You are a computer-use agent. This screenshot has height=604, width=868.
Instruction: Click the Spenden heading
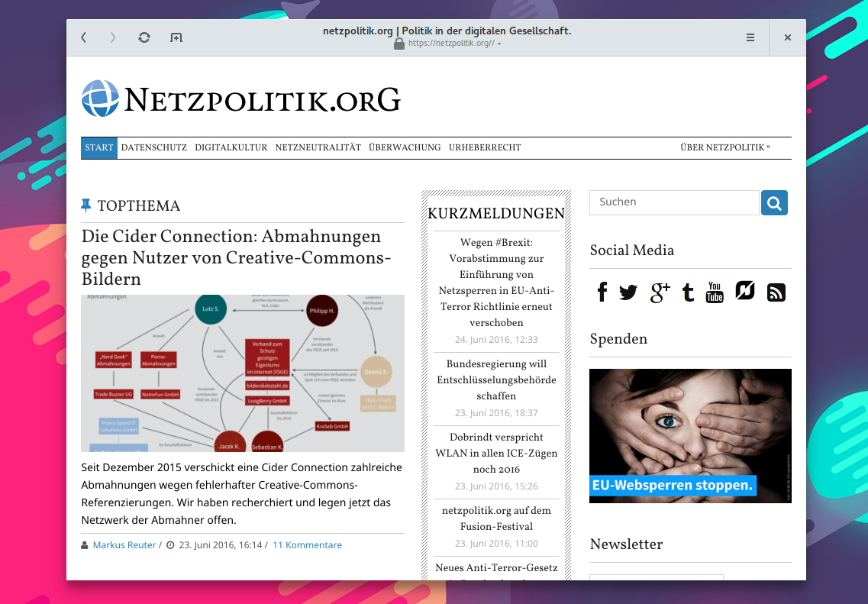point(618,339)
